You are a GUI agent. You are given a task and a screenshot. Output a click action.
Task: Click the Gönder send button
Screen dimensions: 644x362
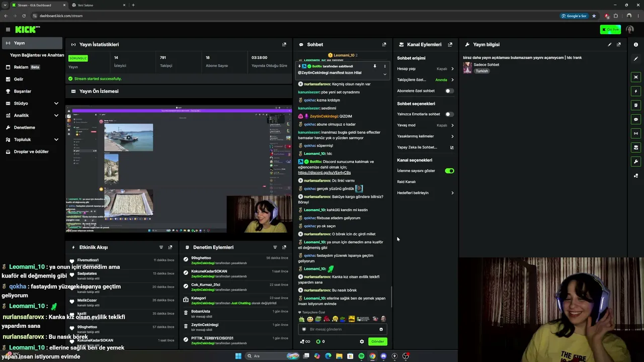pyautogui.click(x=378, y=341)
